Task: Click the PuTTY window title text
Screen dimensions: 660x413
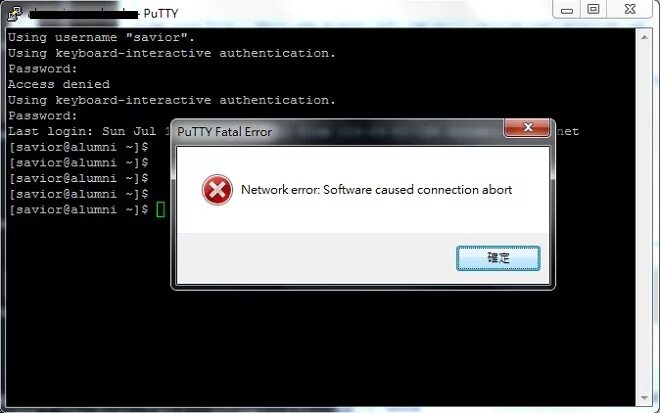Action: [161, 13]
